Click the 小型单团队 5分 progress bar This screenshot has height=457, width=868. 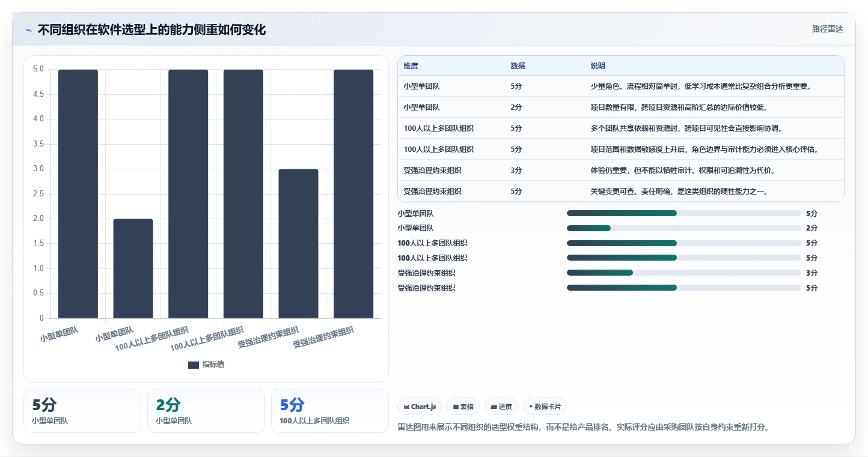(684, 213)
